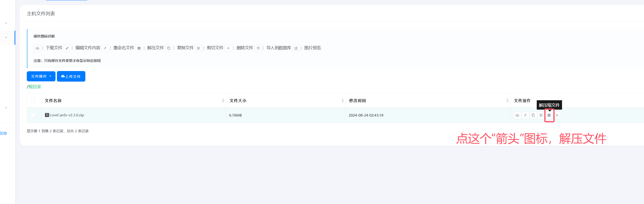Viewport: 644px width, 204px height.
Task: Extract the zip via the red-highlighted 解压缩文件 icon
Action: (549, 115)
